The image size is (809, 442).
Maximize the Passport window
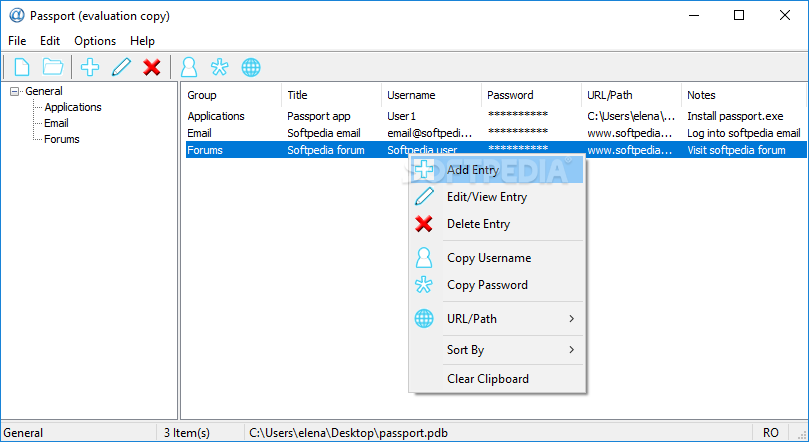tap(739, 15)
